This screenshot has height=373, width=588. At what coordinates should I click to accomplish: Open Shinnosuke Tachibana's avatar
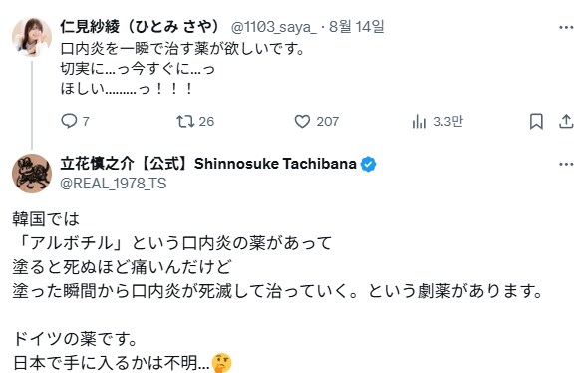[x=32, y=174]
